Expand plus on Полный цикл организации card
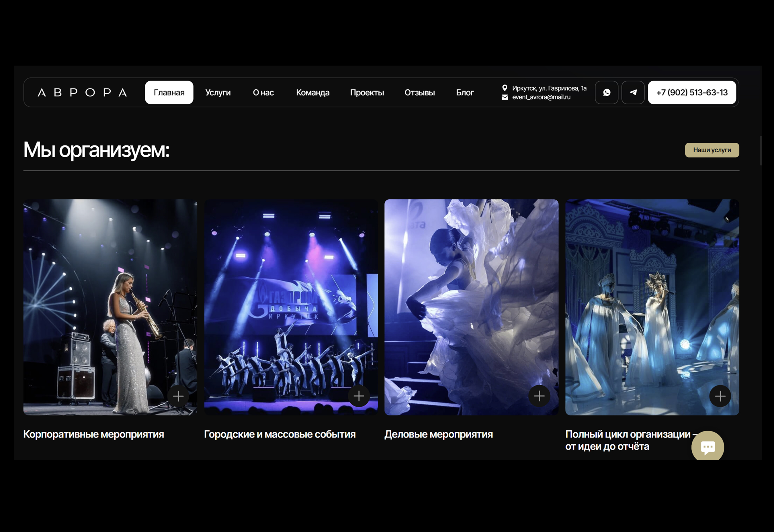Image resolution: width=774 pixels, height=532 pixels. pyautogui.click(x=720, y=396)
